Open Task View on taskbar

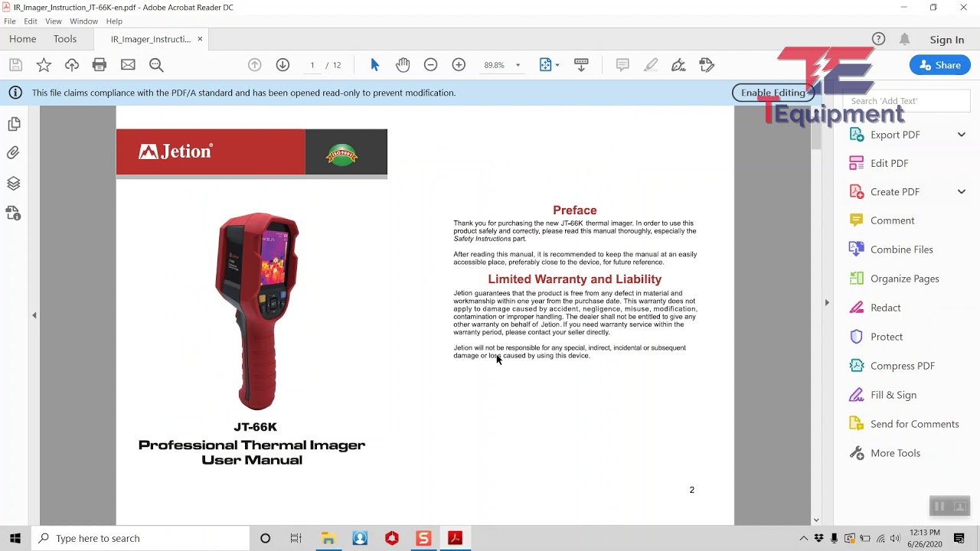click(x=296, y=538)
